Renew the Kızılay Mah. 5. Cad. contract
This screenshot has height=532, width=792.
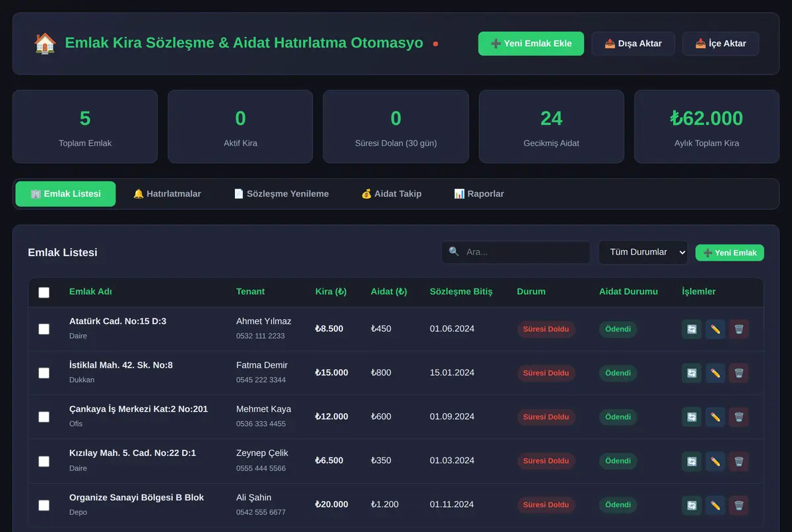pyautogui.click(x=692, y=461)
